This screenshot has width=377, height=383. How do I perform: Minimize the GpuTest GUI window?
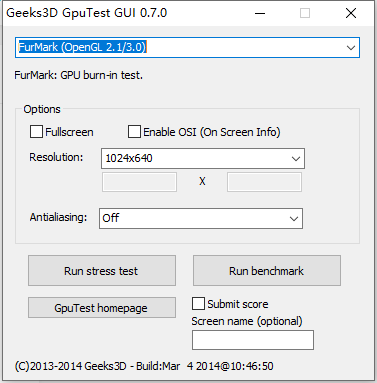[x=260, y=13]
